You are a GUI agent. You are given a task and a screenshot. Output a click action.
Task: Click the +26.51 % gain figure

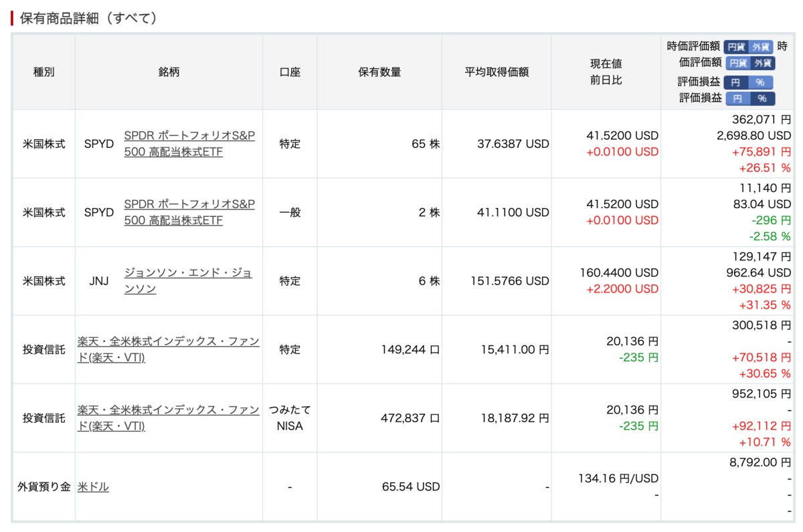[765, 168]
